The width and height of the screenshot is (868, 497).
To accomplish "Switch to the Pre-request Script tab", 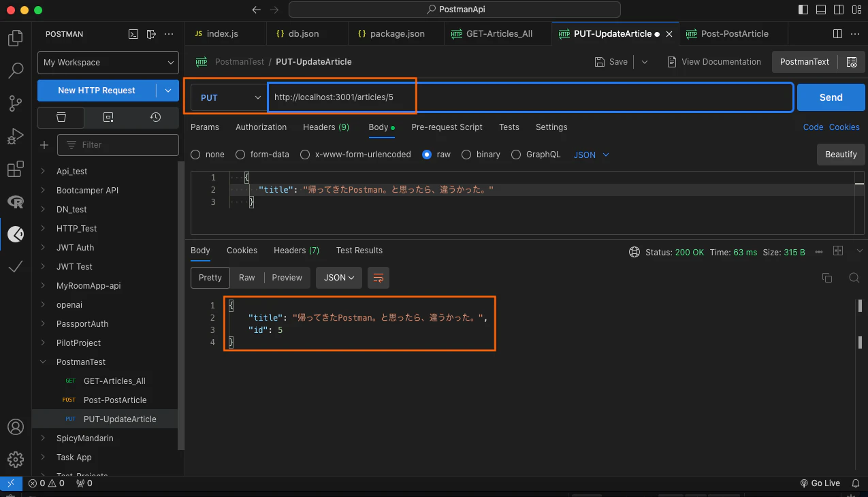I will pos(447,127).
